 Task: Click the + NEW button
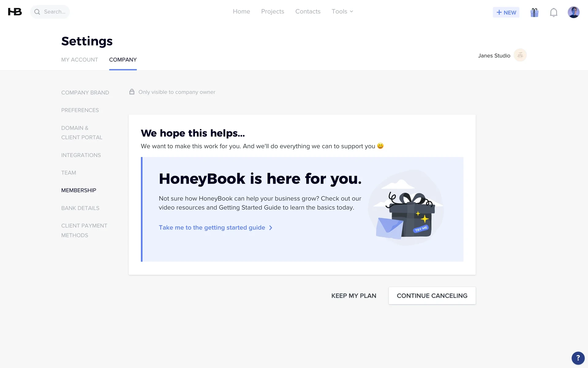tap(506, 12)
